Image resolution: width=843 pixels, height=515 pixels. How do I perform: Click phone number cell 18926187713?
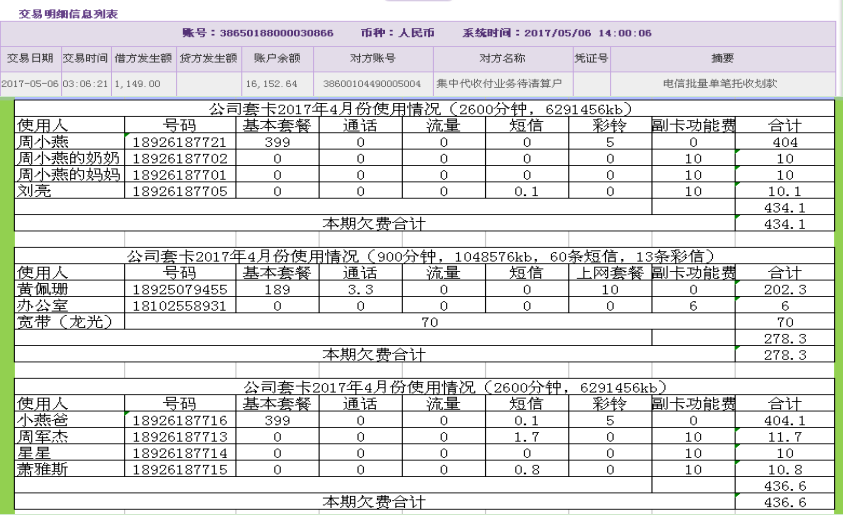180,437
